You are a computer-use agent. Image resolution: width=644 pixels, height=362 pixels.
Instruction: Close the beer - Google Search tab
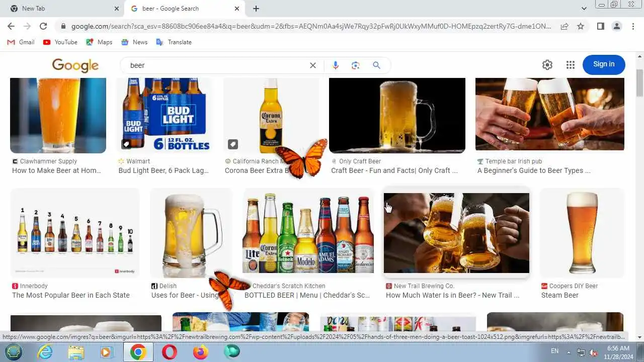237,9
